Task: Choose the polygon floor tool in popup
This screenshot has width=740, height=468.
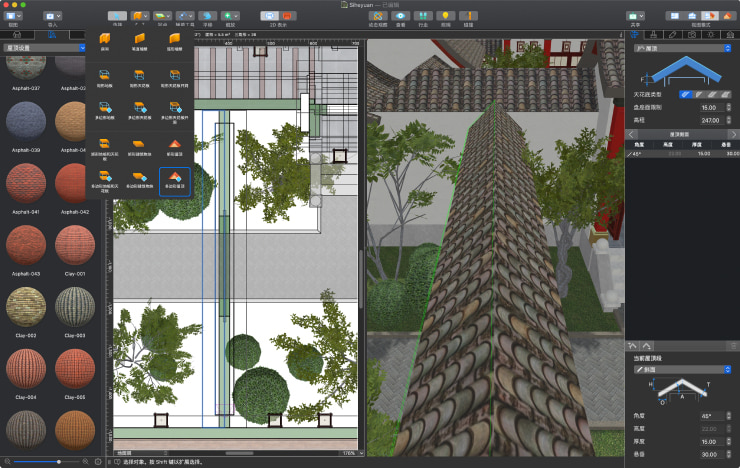Action: click(105, 110)
